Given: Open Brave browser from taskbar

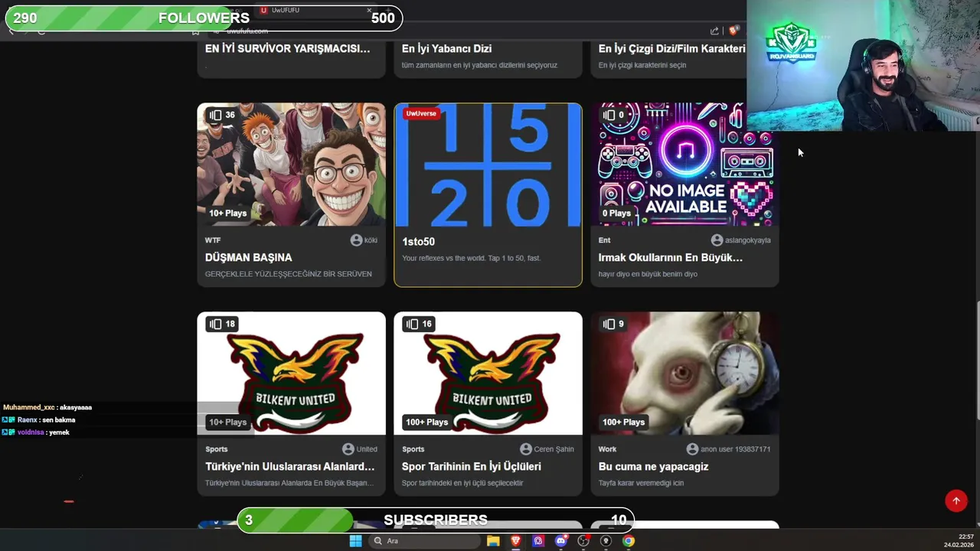Looking at the screenshot, I should tap(516, 541).
